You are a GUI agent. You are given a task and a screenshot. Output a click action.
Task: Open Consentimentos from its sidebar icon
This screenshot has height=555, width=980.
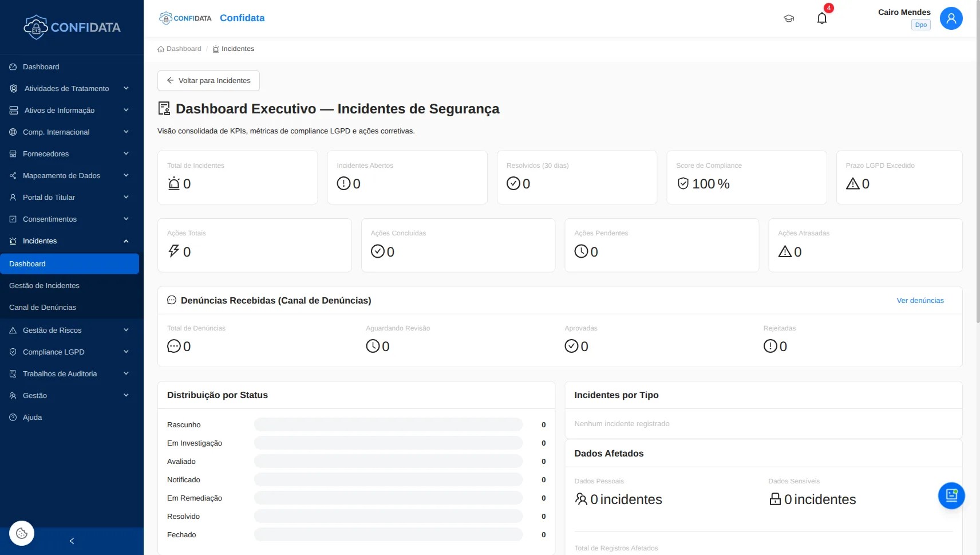[x=12, y=219]
